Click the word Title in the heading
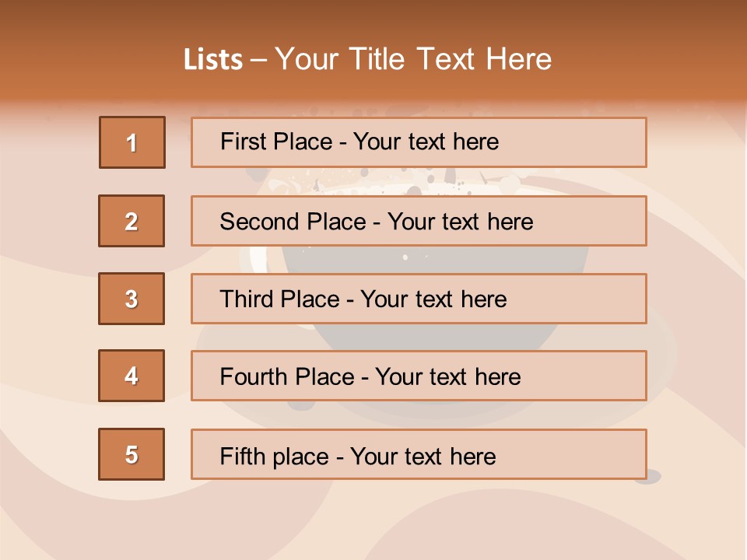Viewport: 747px width, 560px height. (x=377, y=60)
